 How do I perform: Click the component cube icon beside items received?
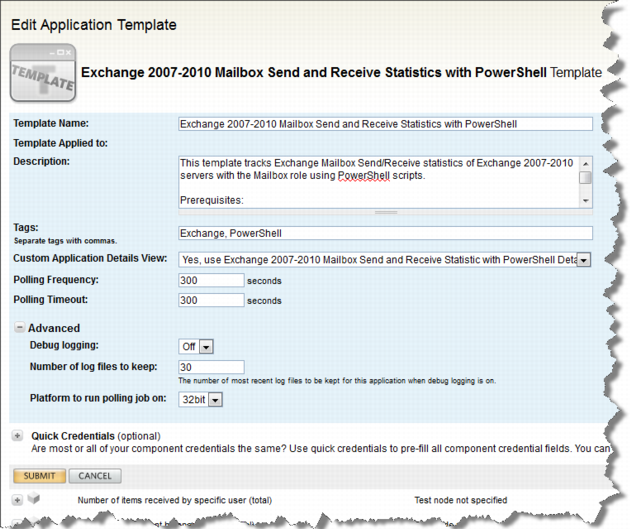[x=34, y=498]
